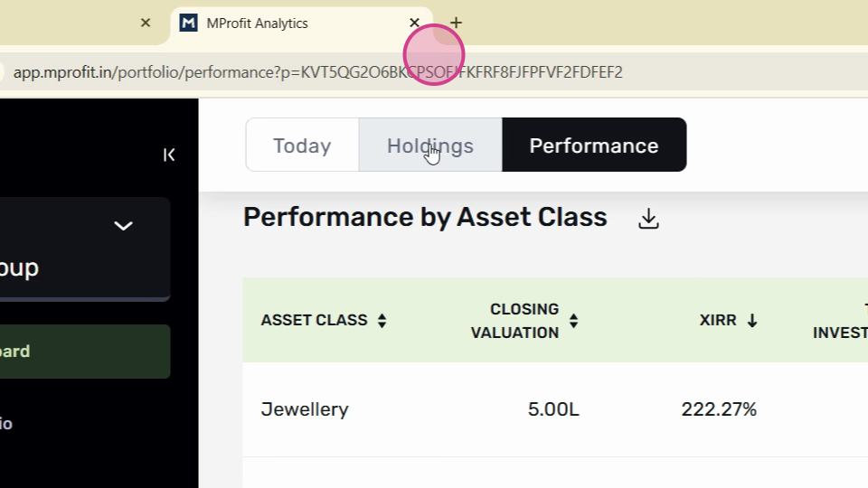Sort by Closing Valuation column arrows
This screenshot has width=868, height=488.
coord(573,321)
